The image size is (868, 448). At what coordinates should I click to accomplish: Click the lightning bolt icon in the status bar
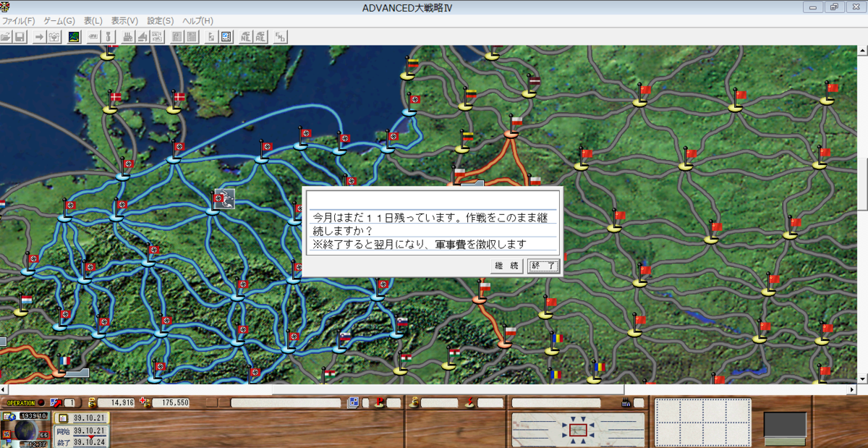(x=470, y=402)
